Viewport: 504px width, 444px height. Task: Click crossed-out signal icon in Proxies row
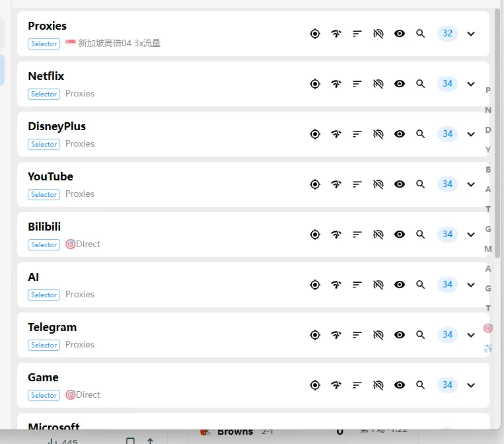click(378, 34)
